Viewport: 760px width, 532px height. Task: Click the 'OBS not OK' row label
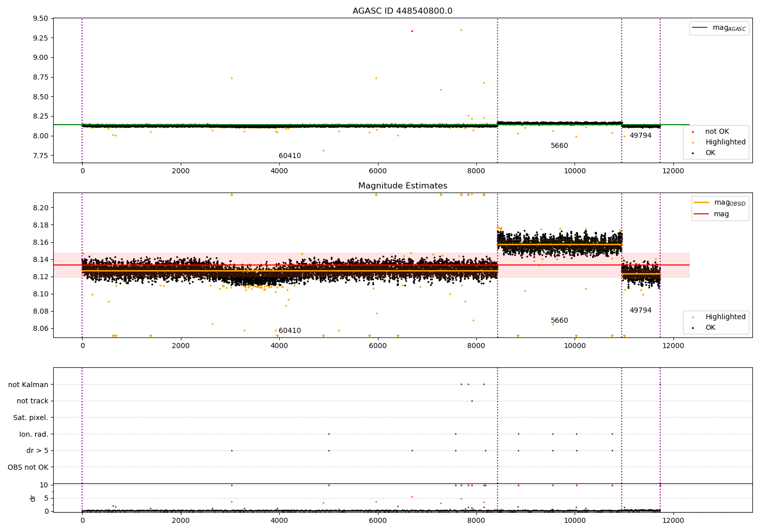click(x=28, y=467)
